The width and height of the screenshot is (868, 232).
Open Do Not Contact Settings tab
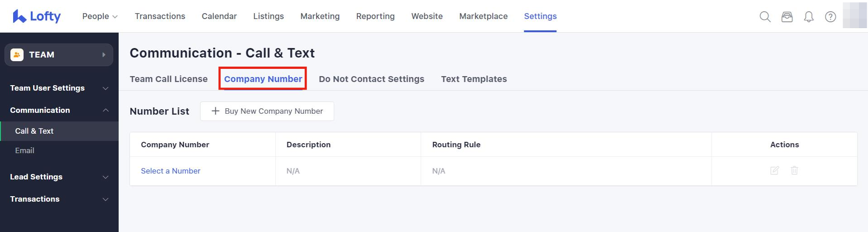[x=371, y=79]
